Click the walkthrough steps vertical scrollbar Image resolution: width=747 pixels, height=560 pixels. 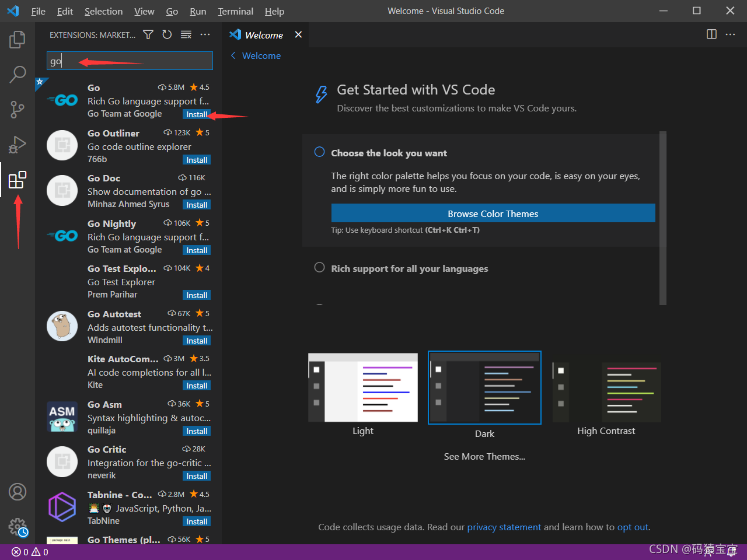(662, 218)
